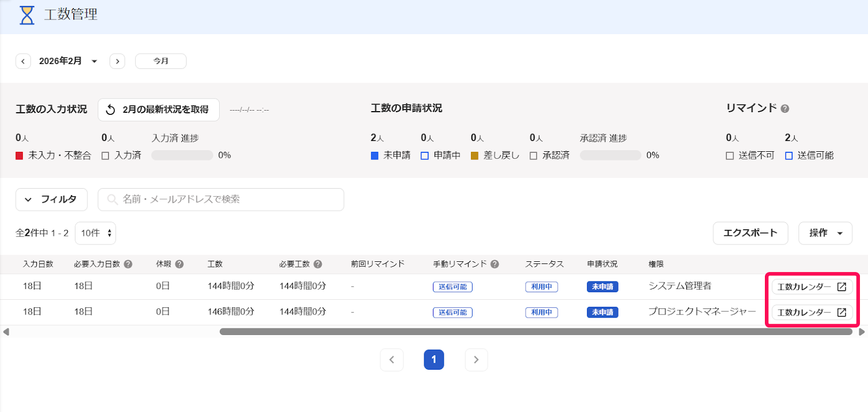868x412 pixels.
Task: Click the 送信不可 legend box
Action: (x=730, y=156)
